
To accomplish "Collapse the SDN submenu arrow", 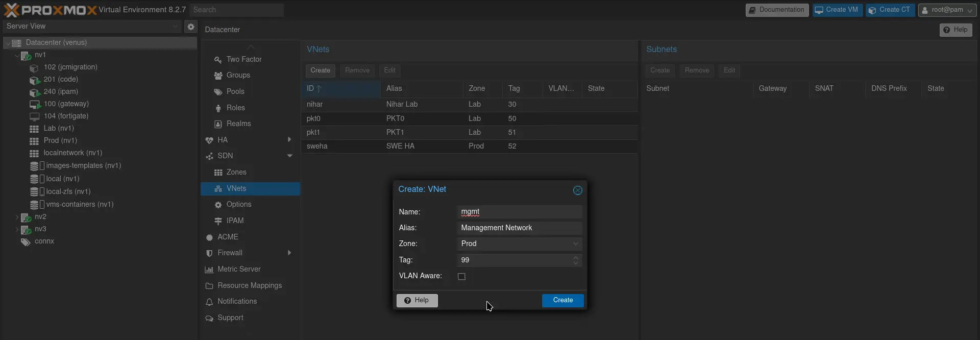I will click(x=289, y=156).
